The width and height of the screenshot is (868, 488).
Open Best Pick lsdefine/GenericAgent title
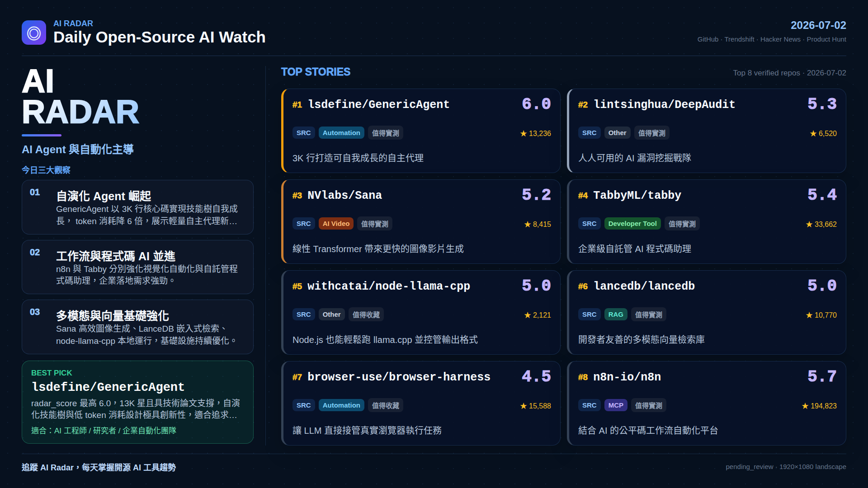(x=108, y=387)
